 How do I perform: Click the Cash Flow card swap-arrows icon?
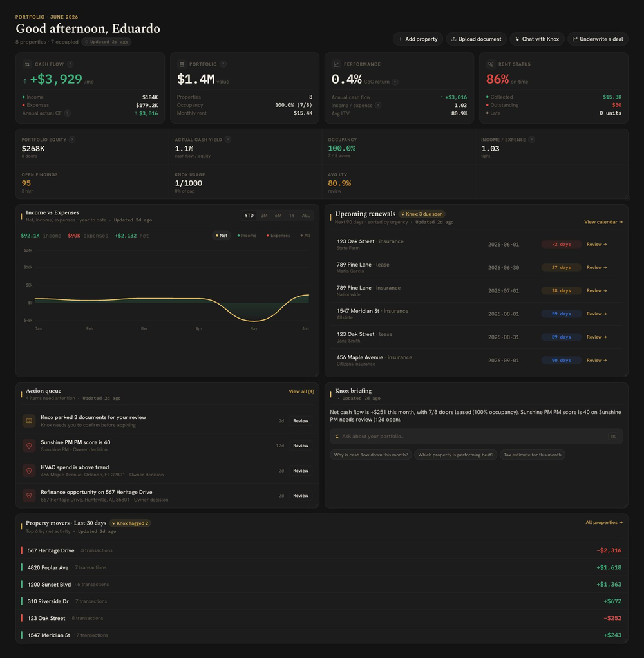[27, 64]
